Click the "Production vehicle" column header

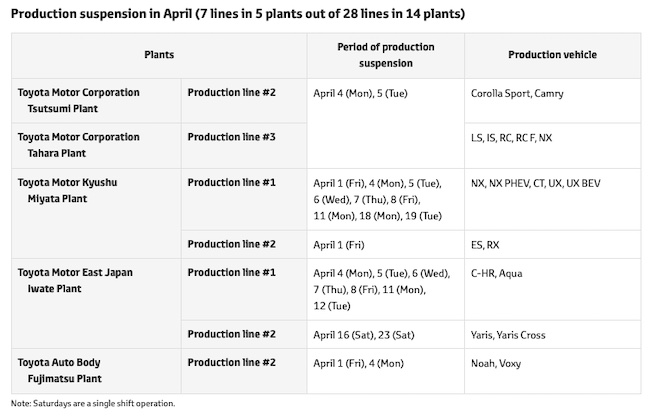[547, 54]
